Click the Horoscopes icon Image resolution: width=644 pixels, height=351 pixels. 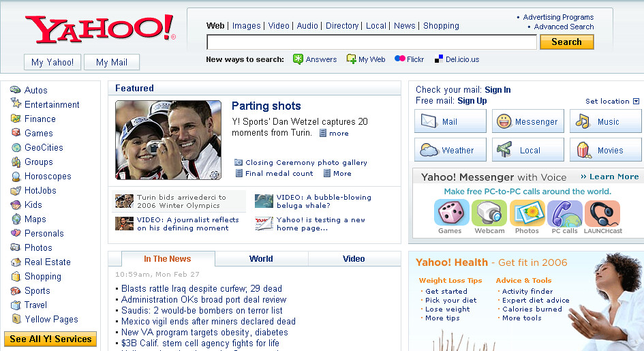coord(16,177)
